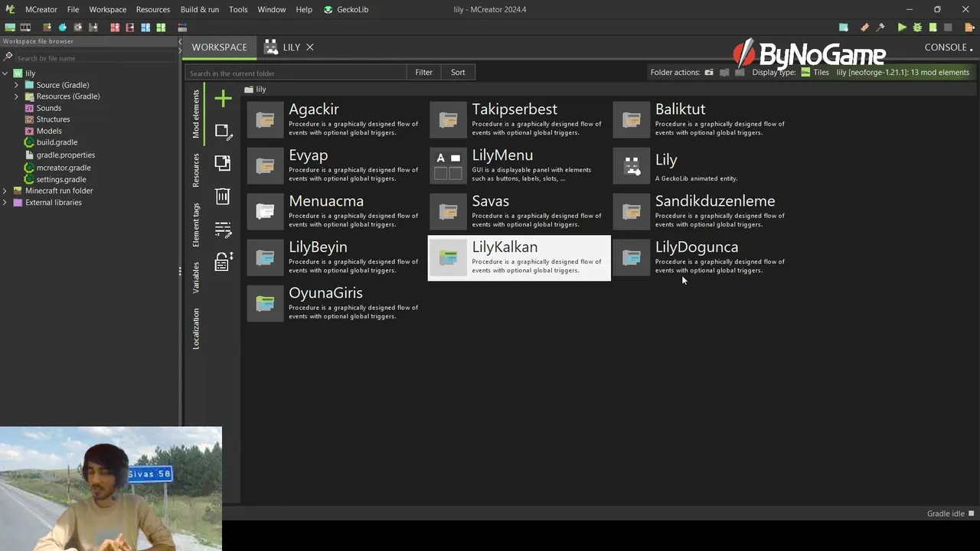The image size is (980, 551).
Task: Open the Workspace menu
Action: [x=107, y=9]
